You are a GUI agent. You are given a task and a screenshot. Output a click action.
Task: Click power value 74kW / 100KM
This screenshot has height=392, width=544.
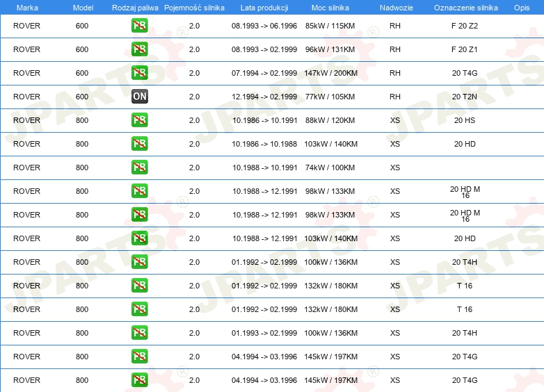[x=330, y=168]
